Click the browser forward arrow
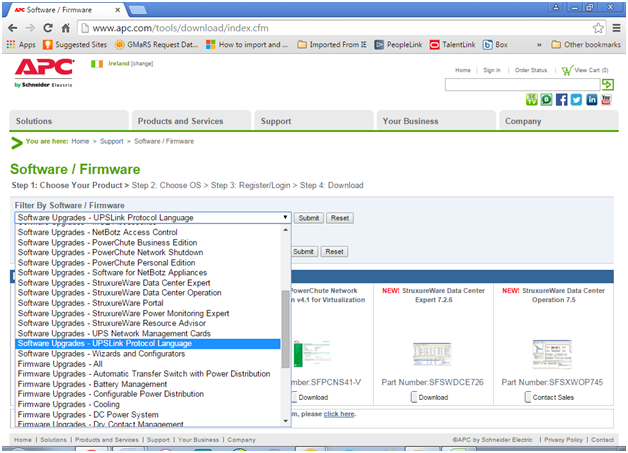Image resolution: width=628 pixels, height=453 pixels. click(30, 28)
